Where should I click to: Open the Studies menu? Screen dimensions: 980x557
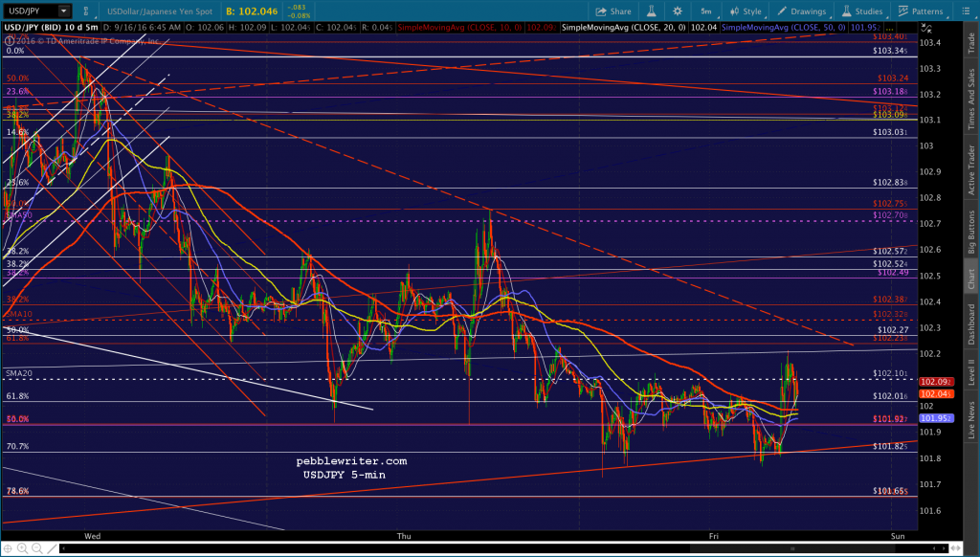[x=862, y=11]
